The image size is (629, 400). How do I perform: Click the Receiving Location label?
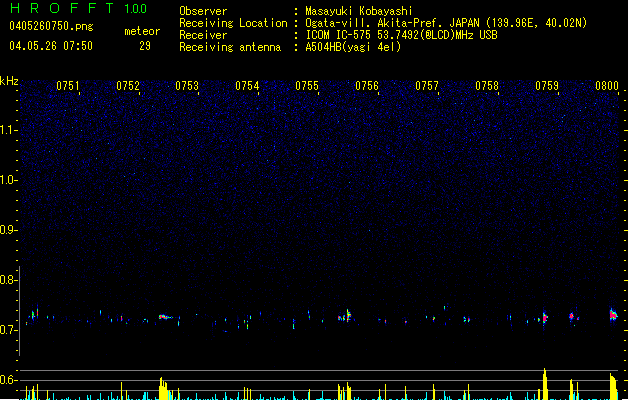(x=233, y=23)
